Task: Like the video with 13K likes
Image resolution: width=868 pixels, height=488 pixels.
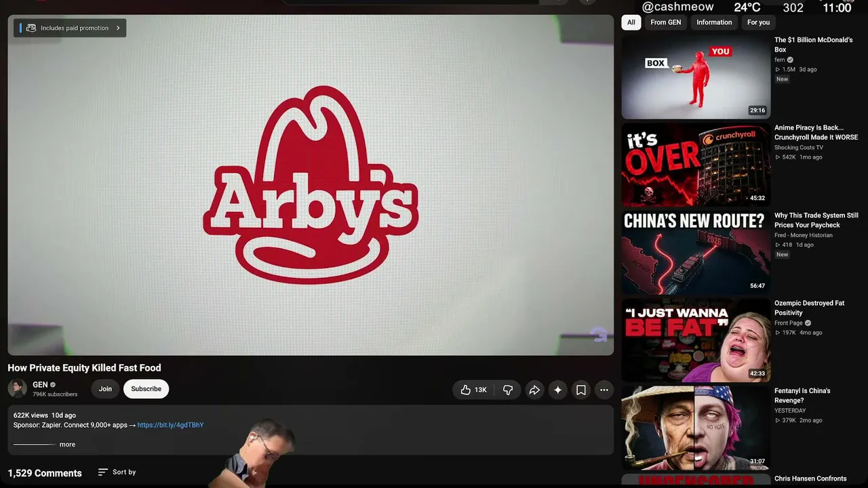Action: (x=474, y=390)
